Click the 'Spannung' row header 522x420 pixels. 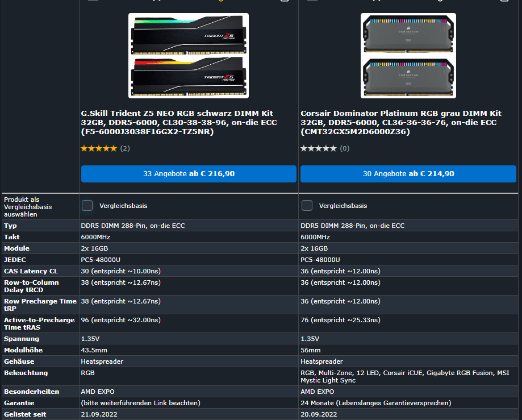point(22,339)
